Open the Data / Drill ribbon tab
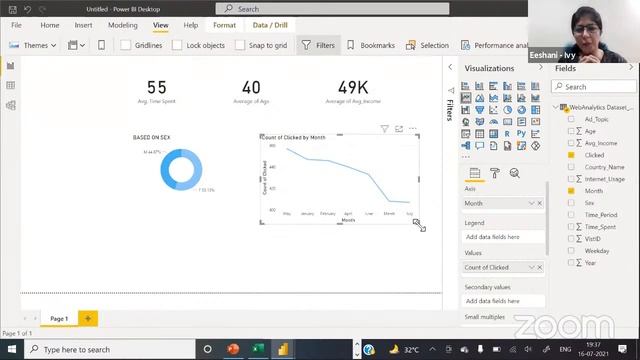 (270, 25)
